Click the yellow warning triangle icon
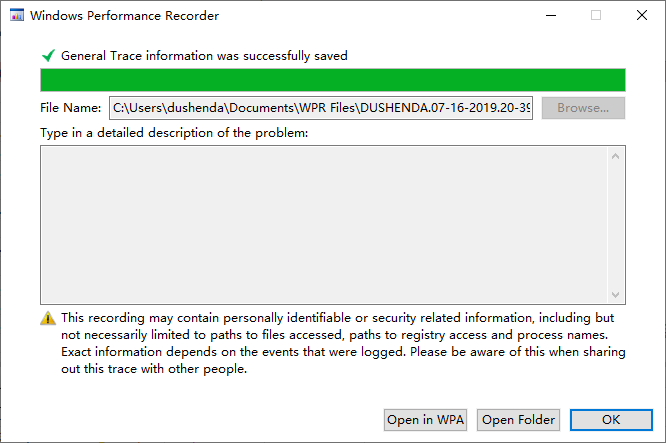The image size is (666, 443). pyautogui.click(x=48, y=318)
